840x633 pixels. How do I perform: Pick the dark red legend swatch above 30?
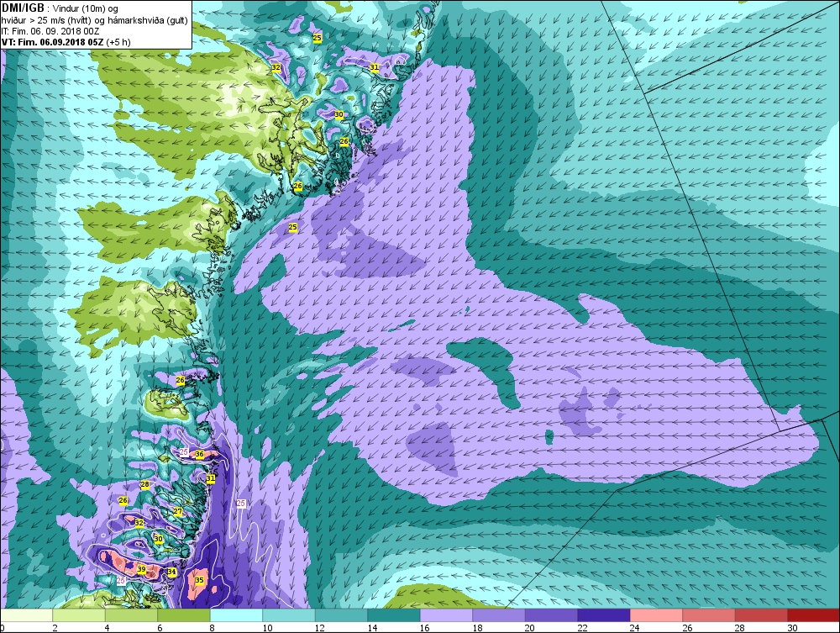[x=813, y=615]
